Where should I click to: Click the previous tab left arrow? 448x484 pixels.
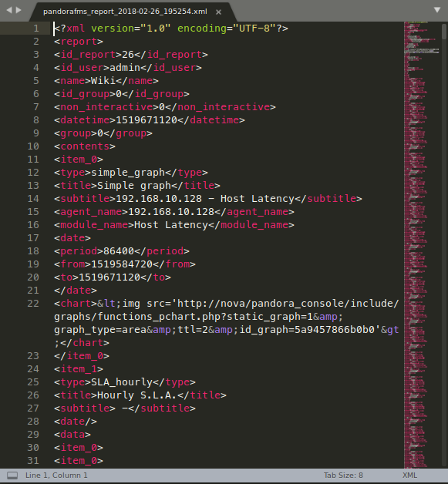click(x=9, y=10)
